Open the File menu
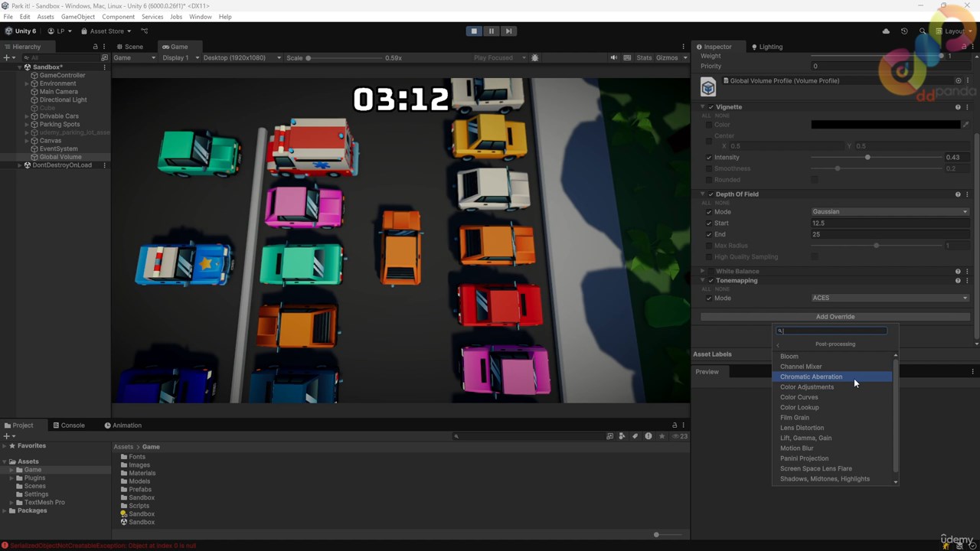Image resolution: width=980 pixels, height=551 pixels. [8, 17]
